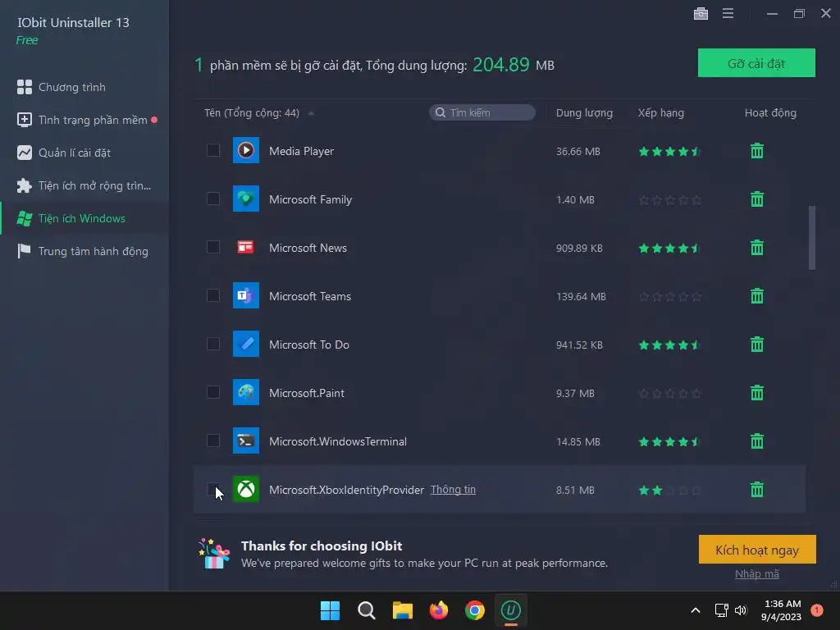Screen dimensions: 840x630
Task: Click the trash icon for Microsoft To Do
Action: (x=756, y=345)
